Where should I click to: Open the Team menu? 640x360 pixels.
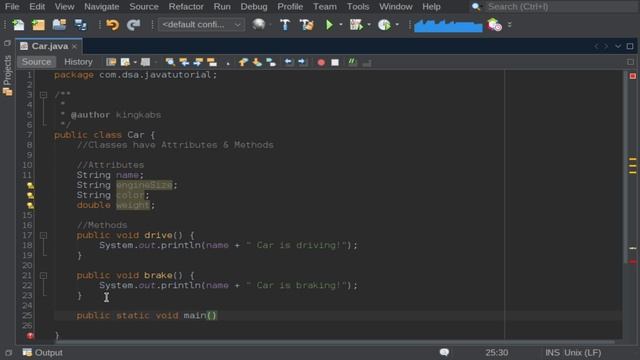[x=325, y=7]
